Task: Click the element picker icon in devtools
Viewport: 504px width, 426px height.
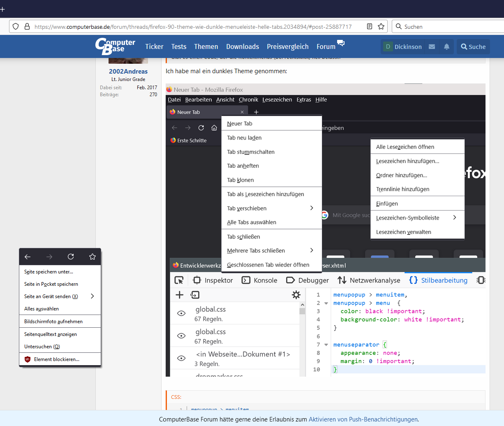Action: 179,280
